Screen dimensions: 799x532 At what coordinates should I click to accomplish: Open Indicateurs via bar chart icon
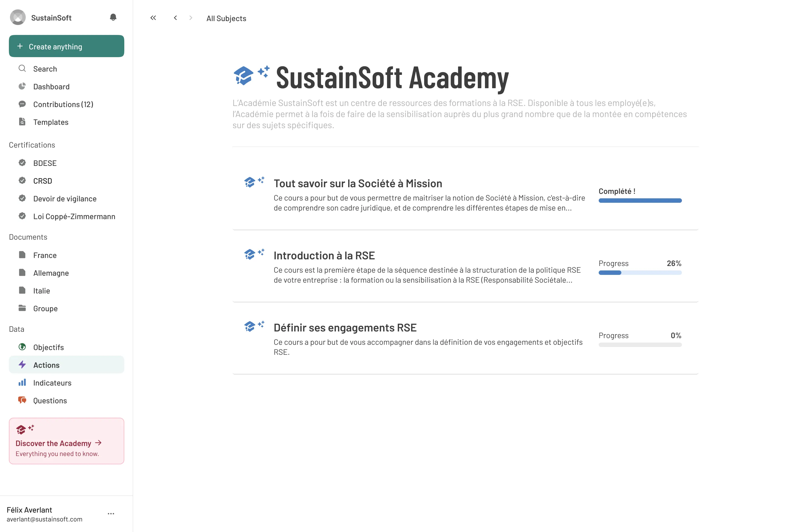coord(22,383)
